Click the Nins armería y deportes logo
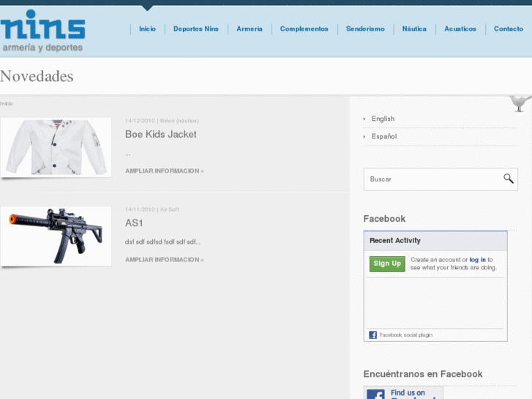The height and width of the screenshot is (399, 532). [x=42, y=31]
